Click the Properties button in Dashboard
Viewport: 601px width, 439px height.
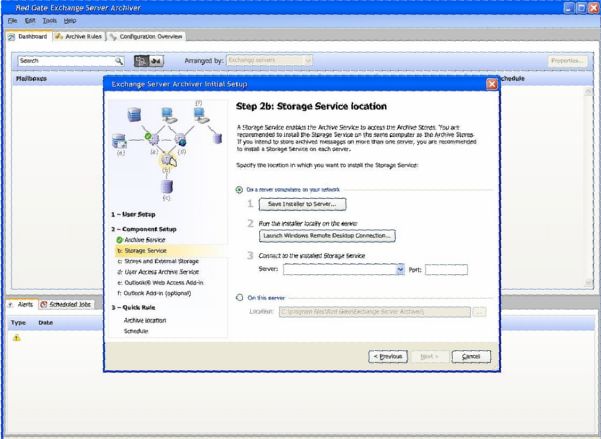567,61
